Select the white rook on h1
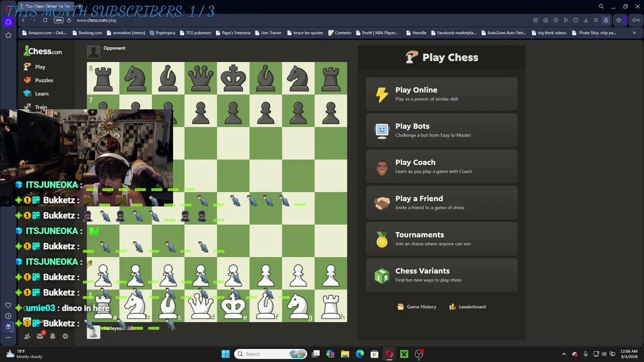 (x=331, y=306)
